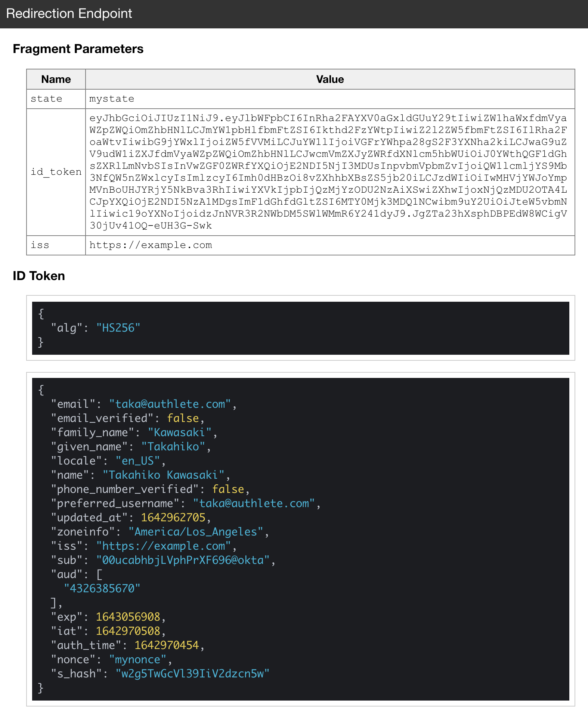Click the https://example.com value in table

(151, 245)
